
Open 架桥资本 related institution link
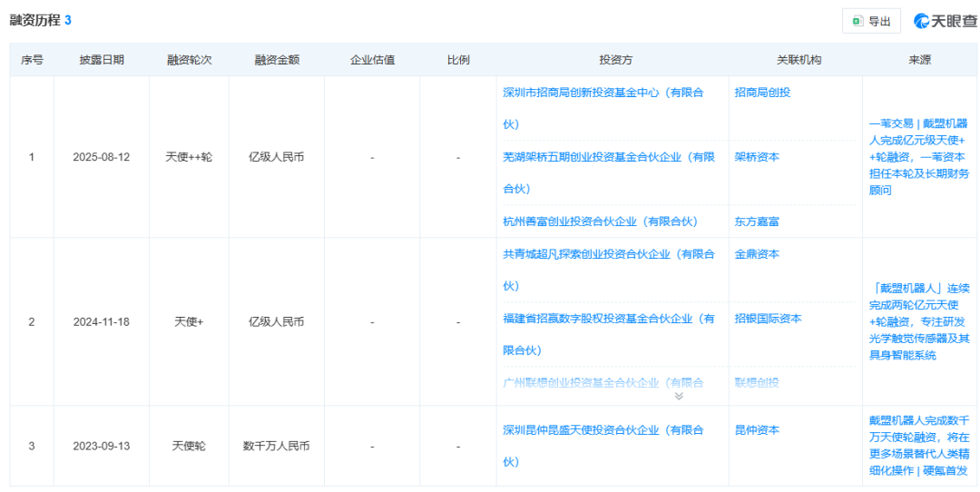click(757, 157)
